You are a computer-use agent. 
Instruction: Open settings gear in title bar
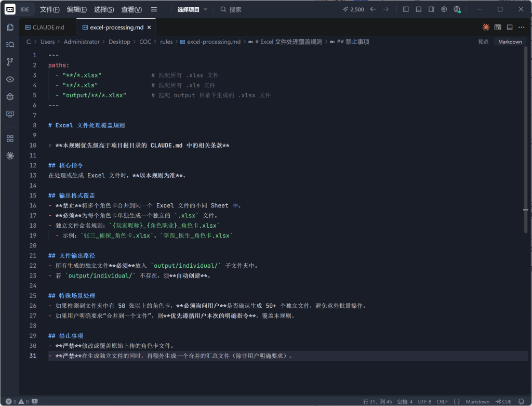pyautogui.click(x=444, y=9)
